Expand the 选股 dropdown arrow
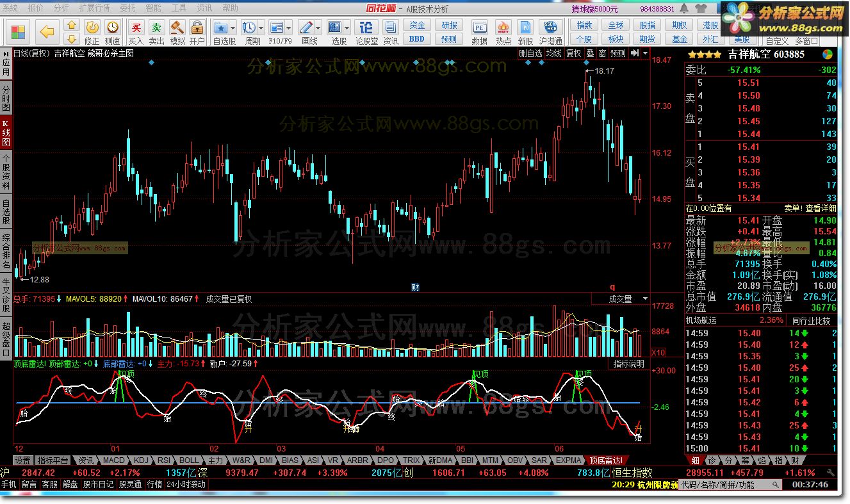Image resolution: width=850 pixels, height=504 pixels. 347,28
